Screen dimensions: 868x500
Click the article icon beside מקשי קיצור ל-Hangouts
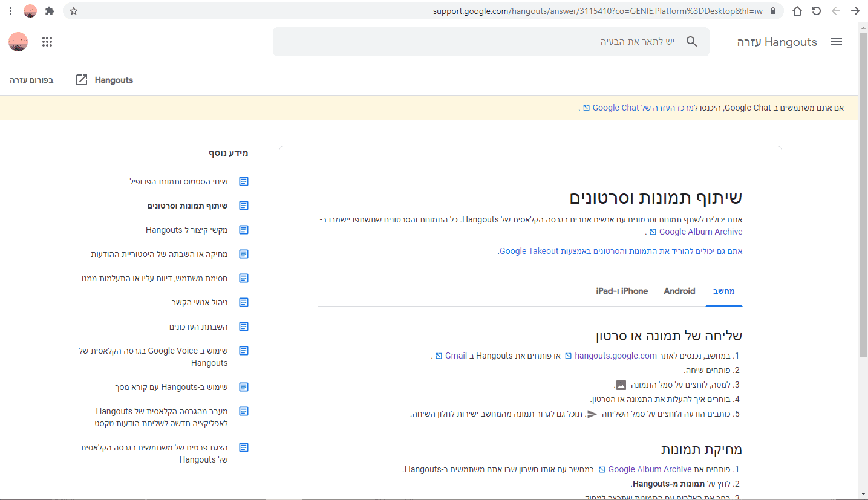[x=244, y=230]
